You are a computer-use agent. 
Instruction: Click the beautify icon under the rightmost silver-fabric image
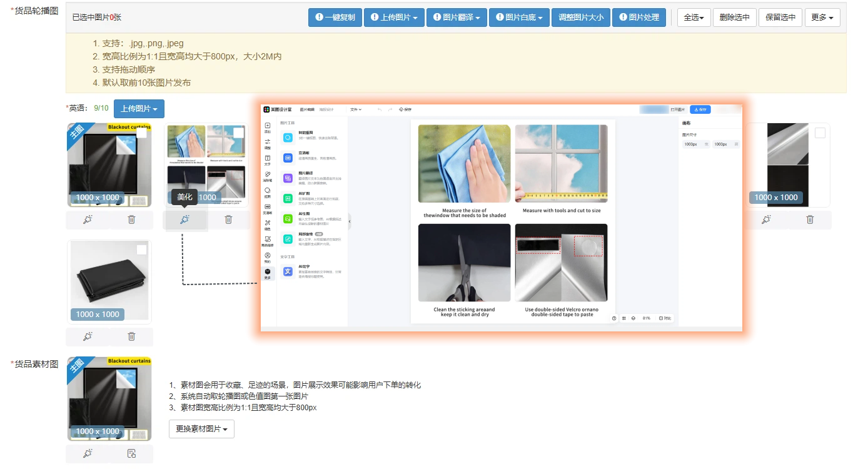click(766, 219)
